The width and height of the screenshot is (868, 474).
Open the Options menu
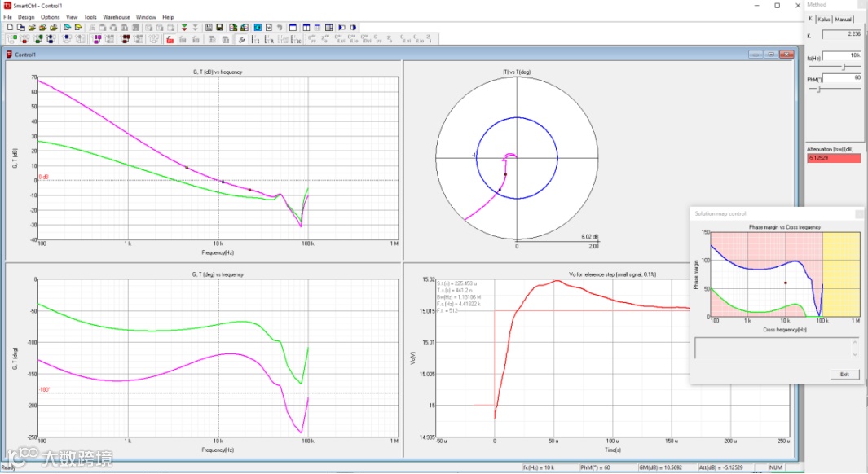(x=51, y=17)
